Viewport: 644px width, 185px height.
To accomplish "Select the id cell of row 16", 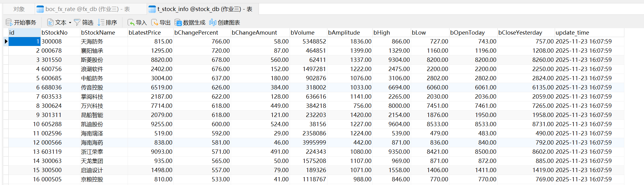I will (25, 179).
